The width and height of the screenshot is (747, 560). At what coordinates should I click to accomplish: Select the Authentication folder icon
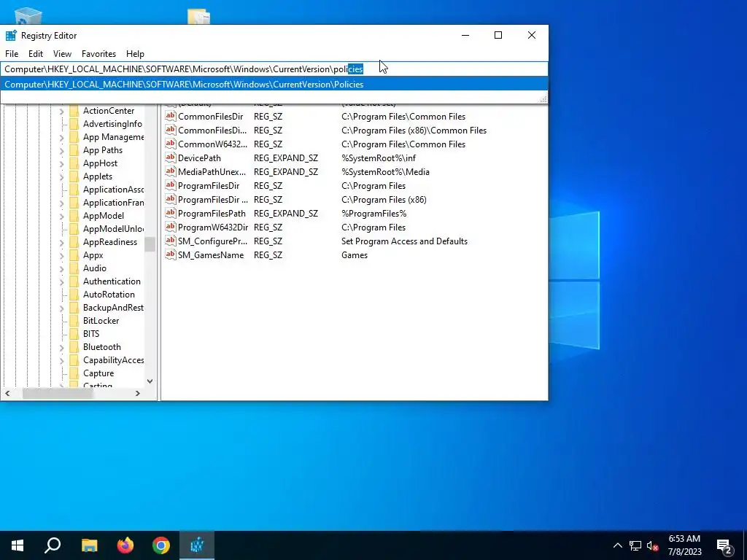tap(74, 281)
